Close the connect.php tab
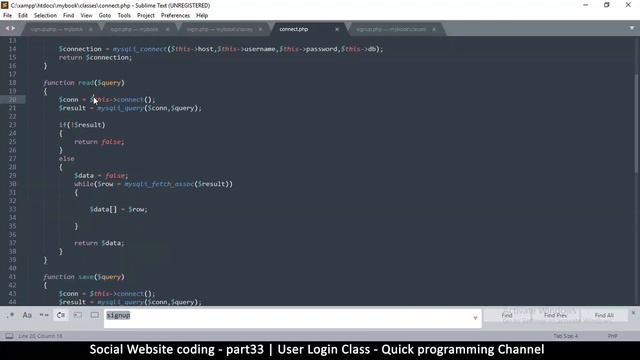640x360 pixels. (x=337, y=29)
